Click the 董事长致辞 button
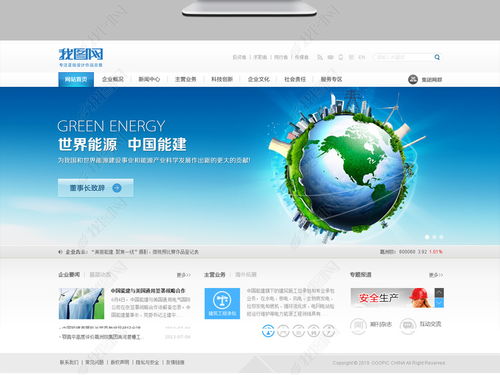The height and width of the screenshot is (375, 500). [96, 188]
